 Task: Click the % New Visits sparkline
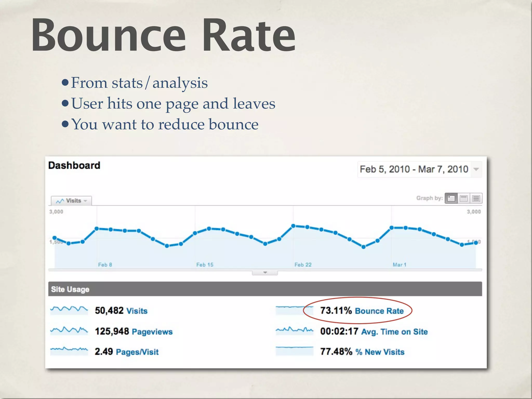point(294,351)
